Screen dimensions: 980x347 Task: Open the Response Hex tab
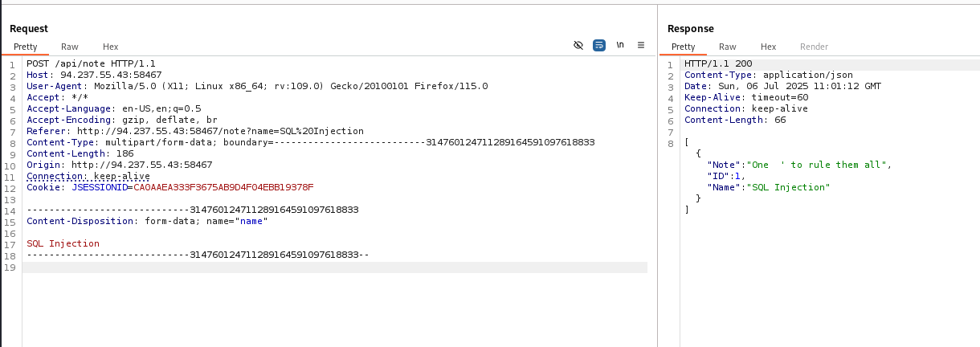click(x=768, y=47)
